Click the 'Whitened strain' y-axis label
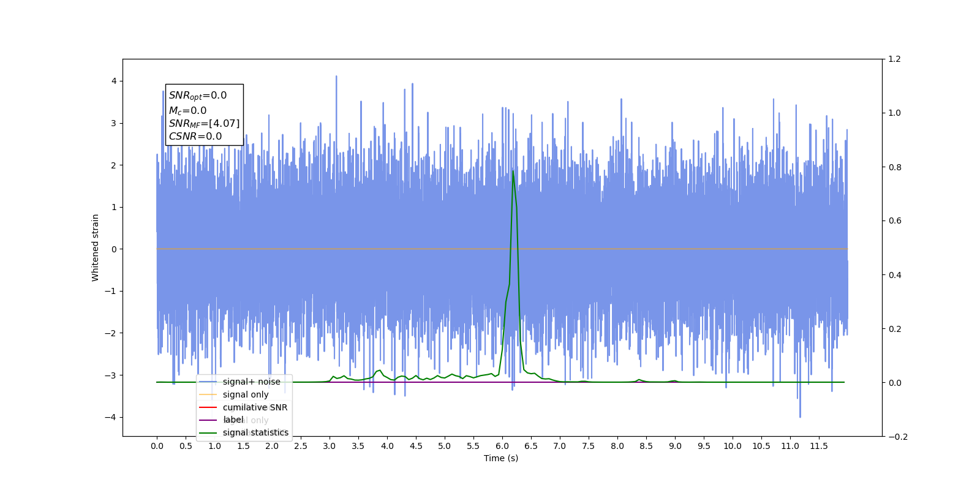The width and height of the screenshot is (980, 490). coord(96,247)
